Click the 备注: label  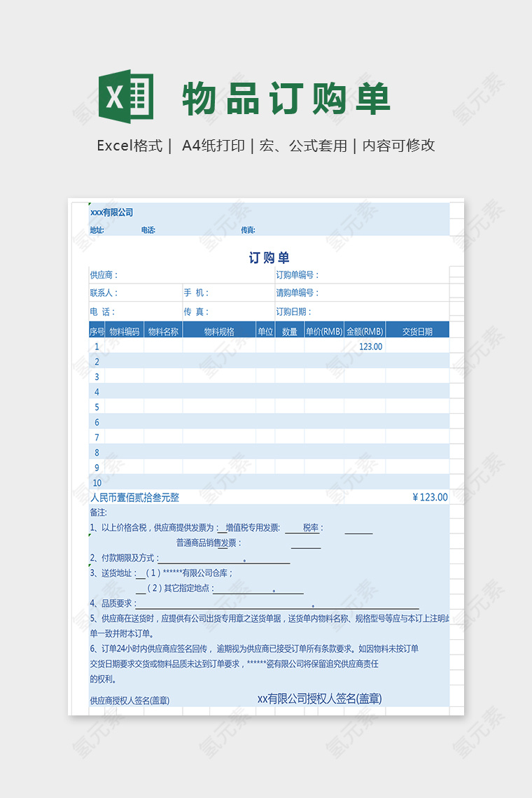(x=98, y=512)
